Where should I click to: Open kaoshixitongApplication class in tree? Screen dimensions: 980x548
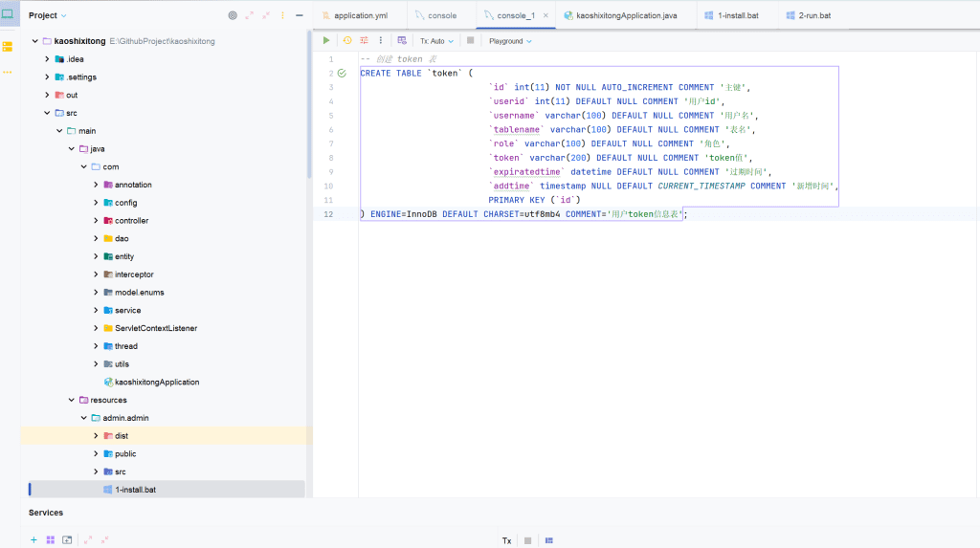point(157,383)
